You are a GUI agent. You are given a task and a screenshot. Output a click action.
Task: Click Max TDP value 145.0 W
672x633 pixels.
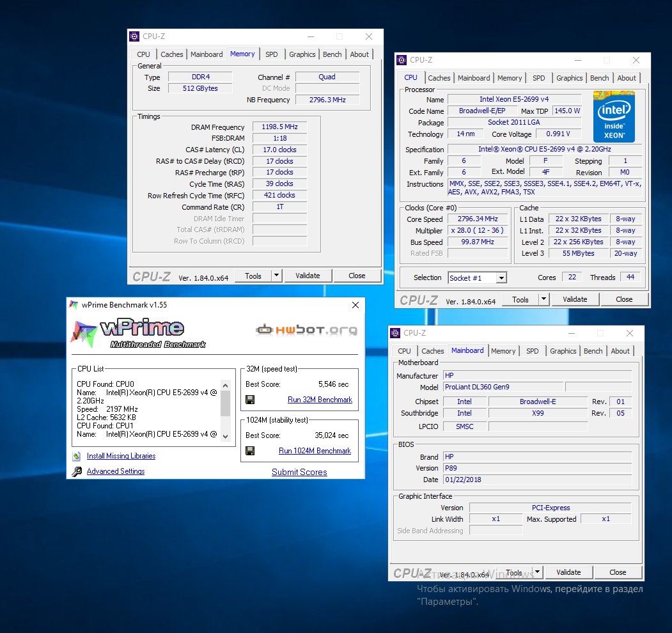click(567, 111)
